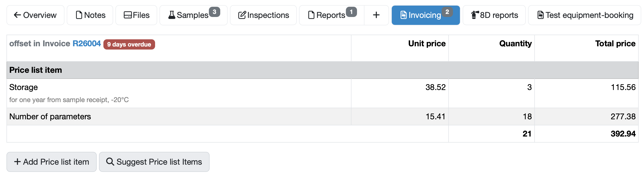Click the Invoicing tab file icon
The width and height of the screenshot is (644, 180).
[x=404, y=15]
